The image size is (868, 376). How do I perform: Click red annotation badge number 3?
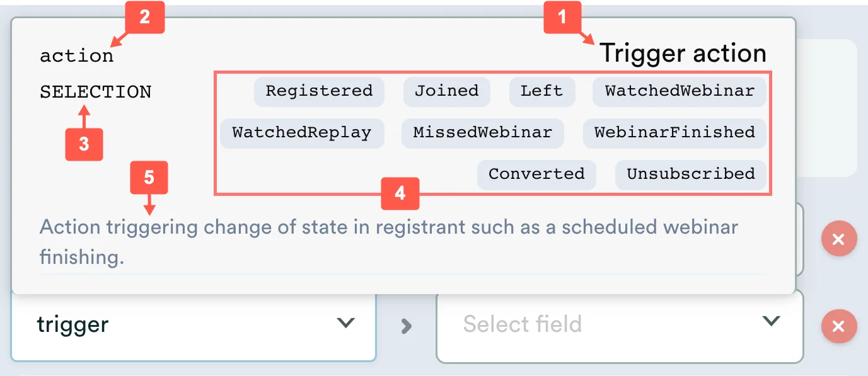84,144
